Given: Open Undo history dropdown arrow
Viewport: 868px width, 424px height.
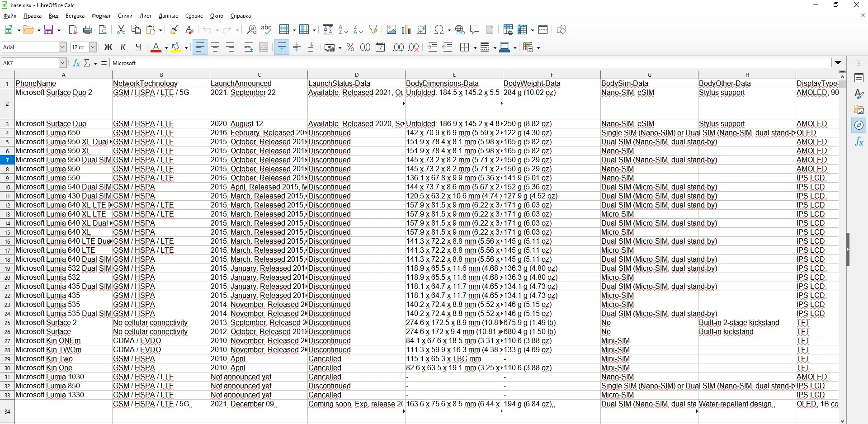Looking at the screenshot, I should click(217, 30).
